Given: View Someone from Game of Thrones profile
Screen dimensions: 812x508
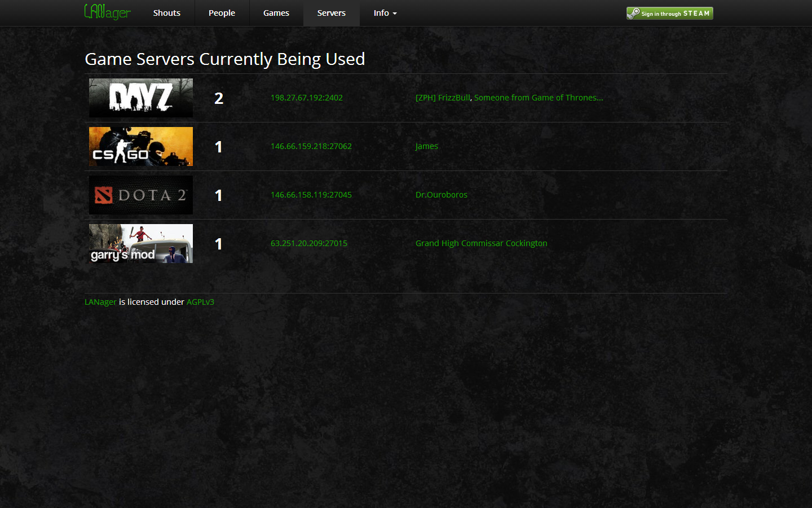Looking at the screenshot, I should point(539,98).
